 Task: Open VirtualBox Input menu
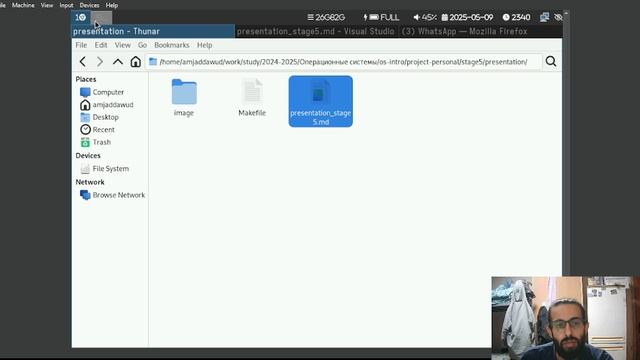click(x=66, y=5)
